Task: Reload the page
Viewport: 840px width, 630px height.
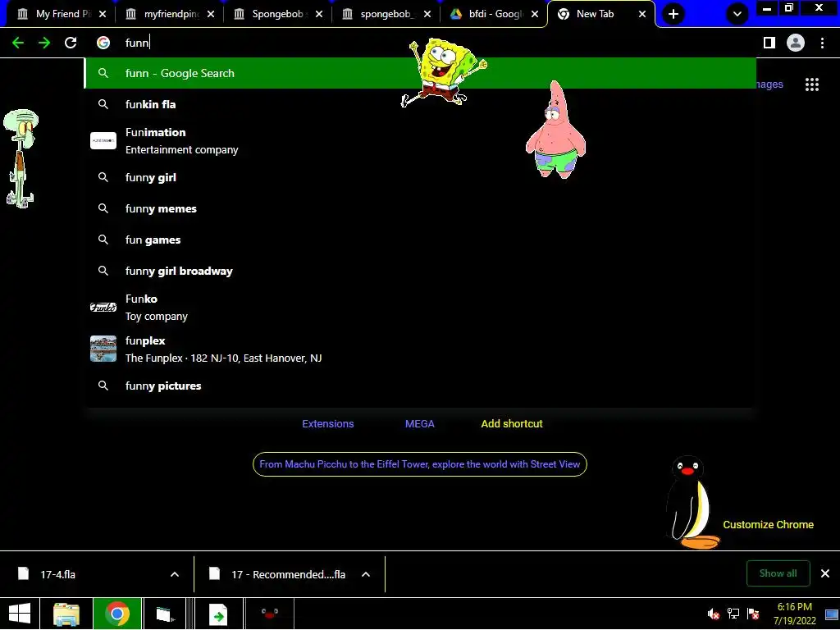Action: click(x=71, y=43)
